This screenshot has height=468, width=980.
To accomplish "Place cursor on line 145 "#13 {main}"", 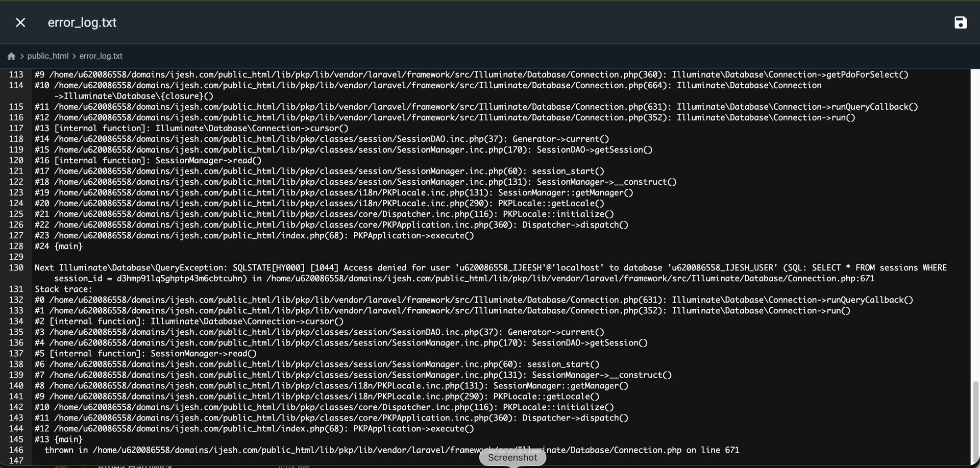I will coord(59,439).
